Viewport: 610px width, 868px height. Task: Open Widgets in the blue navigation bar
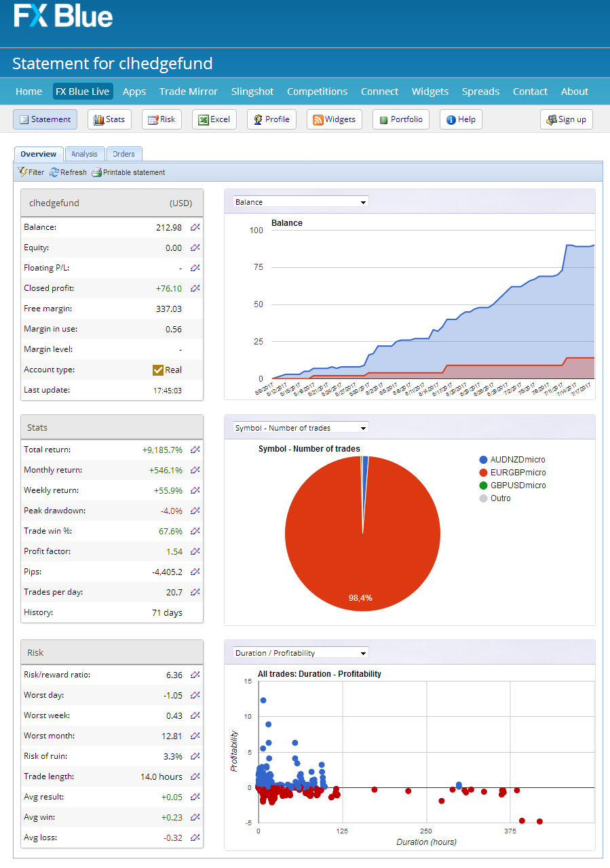[x=430, y=92]
